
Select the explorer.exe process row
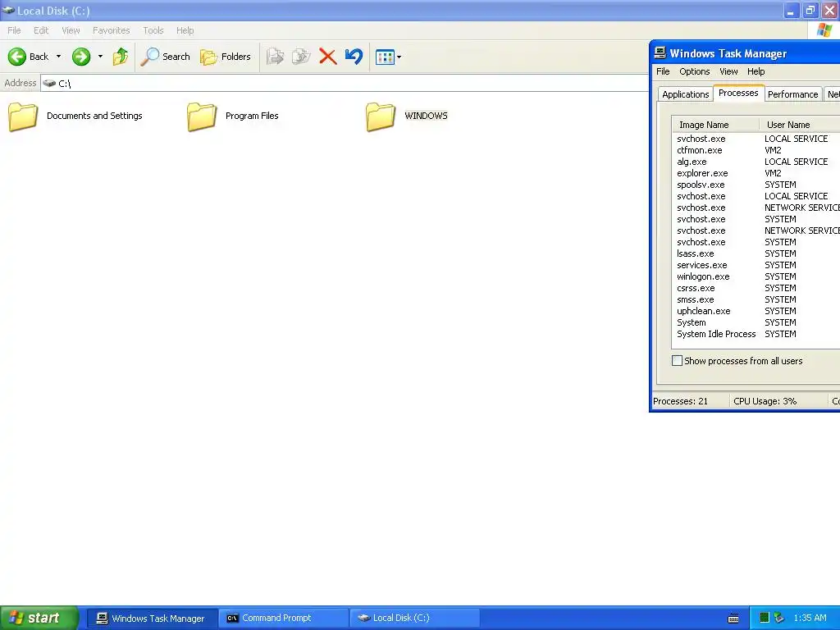point(756,173)
